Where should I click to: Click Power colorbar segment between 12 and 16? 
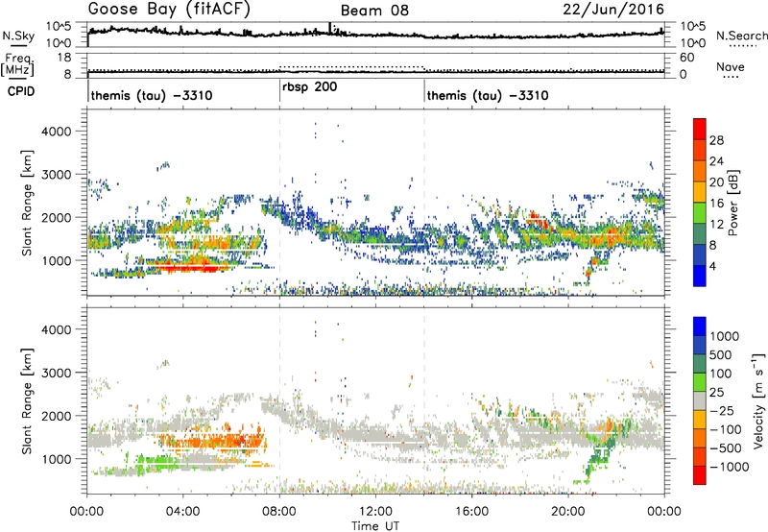coord(700,212)
